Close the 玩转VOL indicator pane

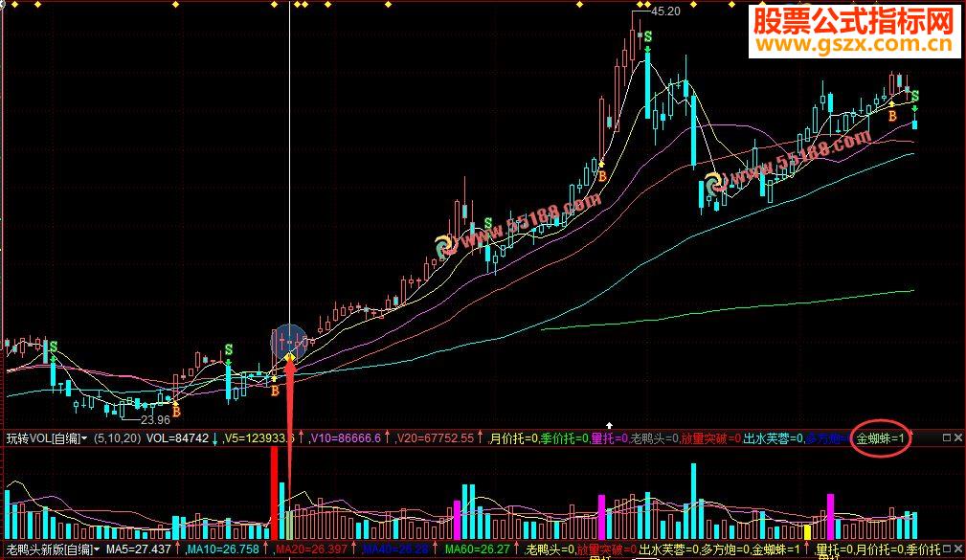pyautogui.click(x=958, y=437)
